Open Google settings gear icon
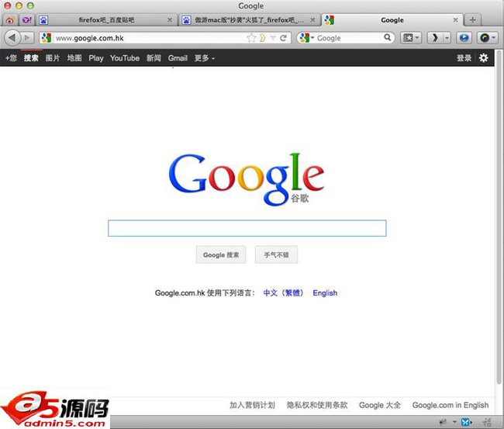Screen dimensions: 504x429 click(483, 58)
